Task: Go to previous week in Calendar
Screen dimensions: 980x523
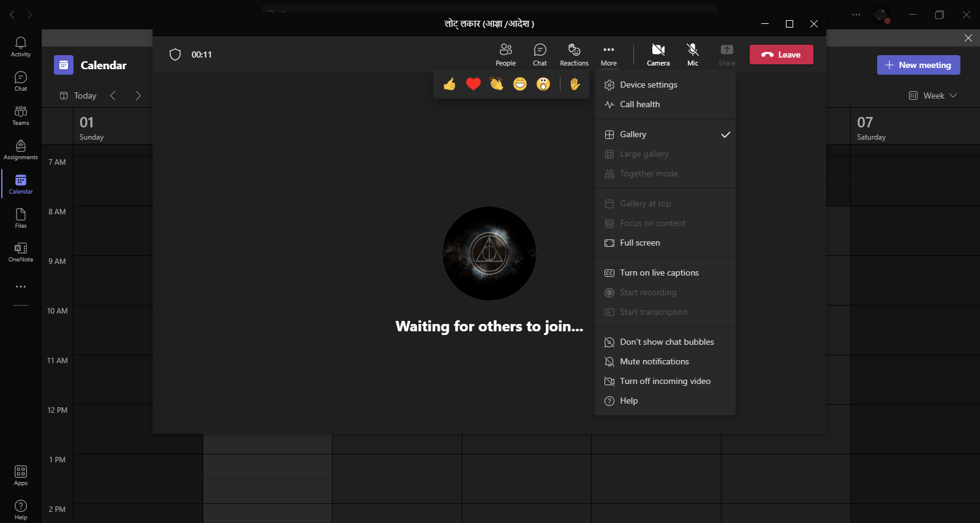Action: point(113,96)
